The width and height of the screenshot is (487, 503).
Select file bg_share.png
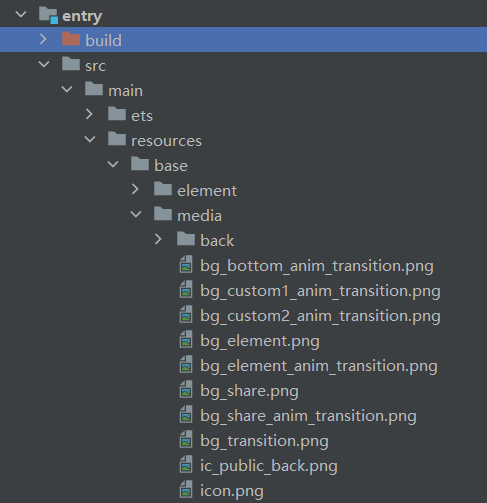(249, 391)
